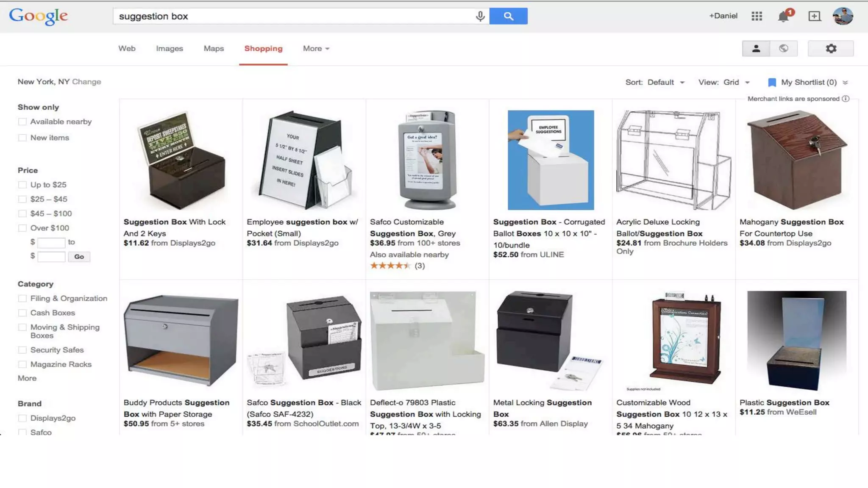Image resolution: width=868 pixels, height=488 pixels.
Task: Select the global results globe icon
Action: pos(784,48)
